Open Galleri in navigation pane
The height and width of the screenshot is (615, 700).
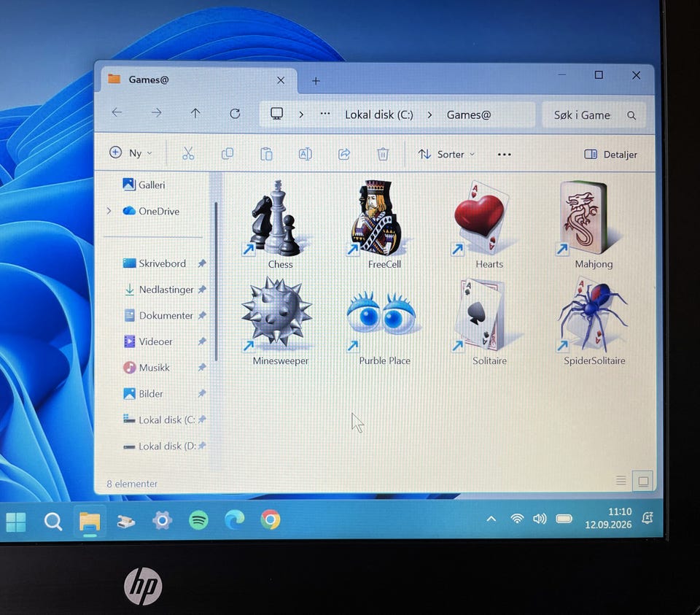point(144,185)
